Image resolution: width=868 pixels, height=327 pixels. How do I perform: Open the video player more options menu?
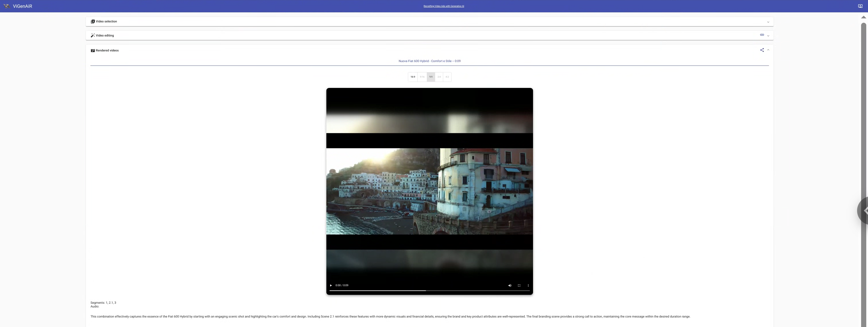tap(528, 286)
